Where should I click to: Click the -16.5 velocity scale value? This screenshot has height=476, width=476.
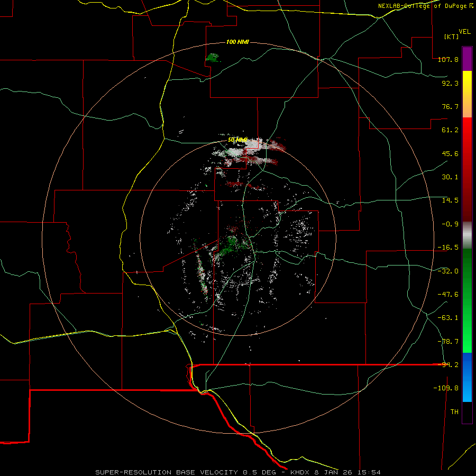pos(448,248)
